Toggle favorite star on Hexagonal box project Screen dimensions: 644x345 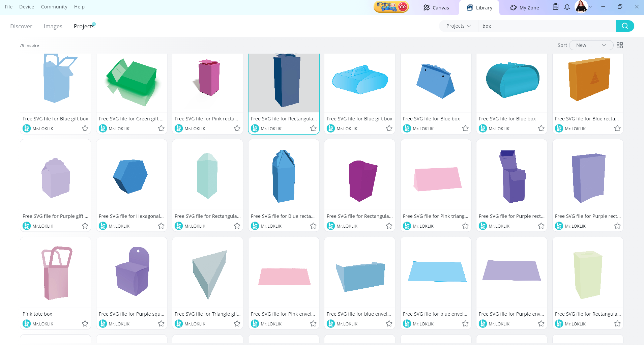pyautogui.click(x=161, y=226)
